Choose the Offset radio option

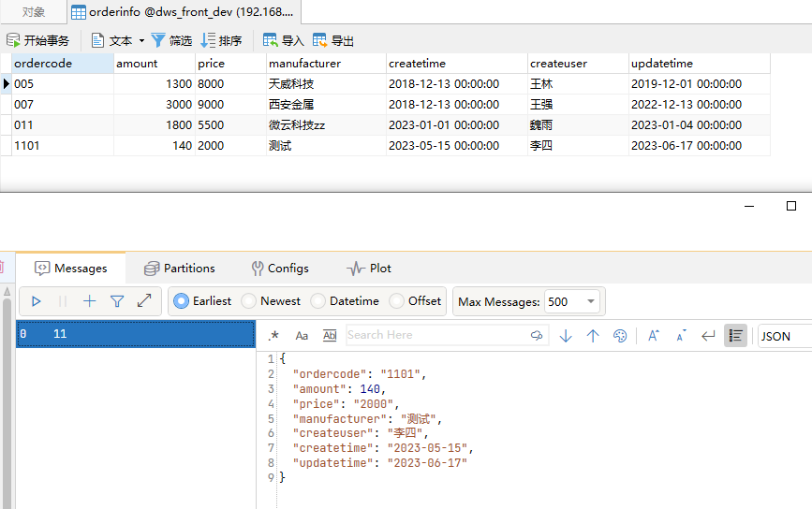397,301
